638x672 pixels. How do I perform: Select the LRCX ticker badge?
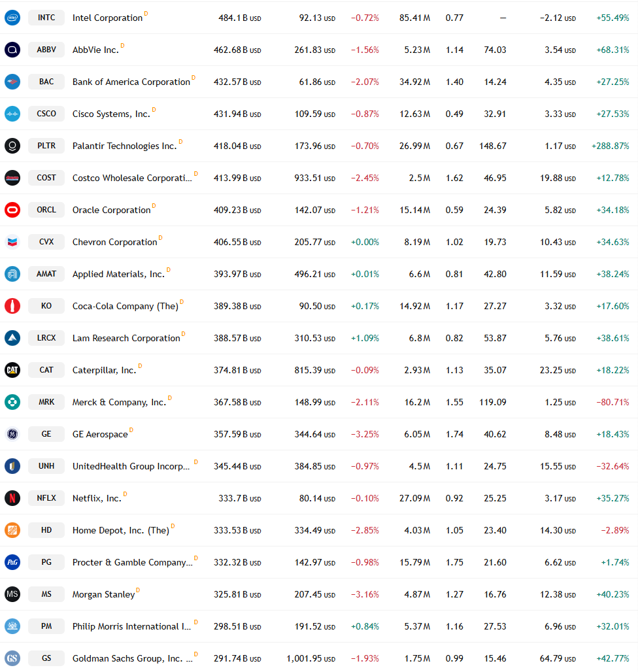[46, 338]
